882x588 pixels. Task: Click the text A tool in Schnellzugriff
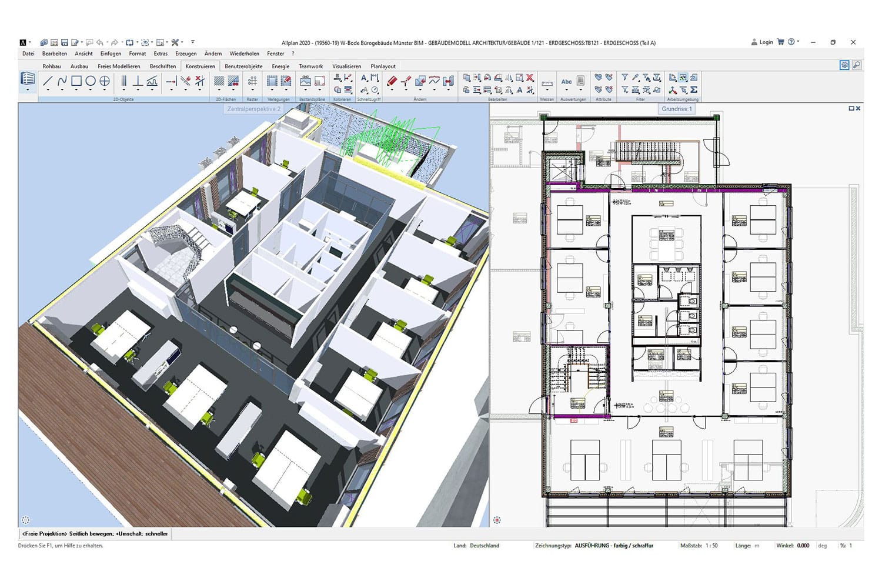click(x=364, y=78)
